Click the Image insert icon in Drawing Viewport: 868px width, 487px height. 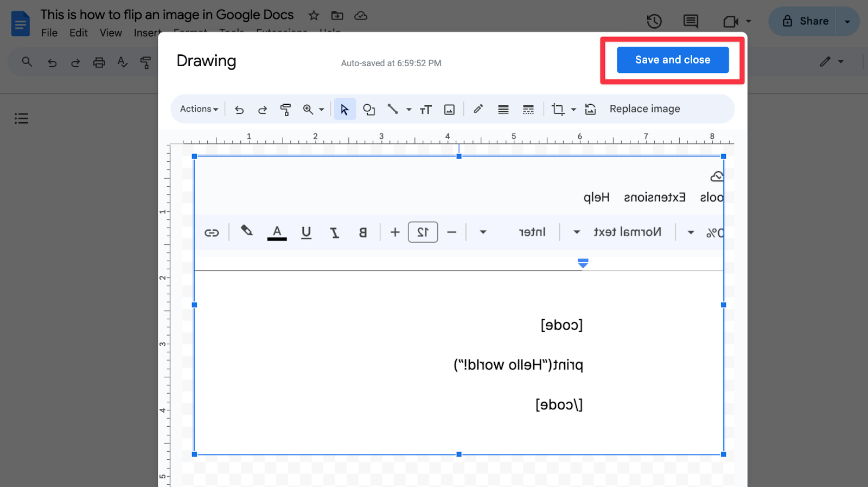pos(449,110)
